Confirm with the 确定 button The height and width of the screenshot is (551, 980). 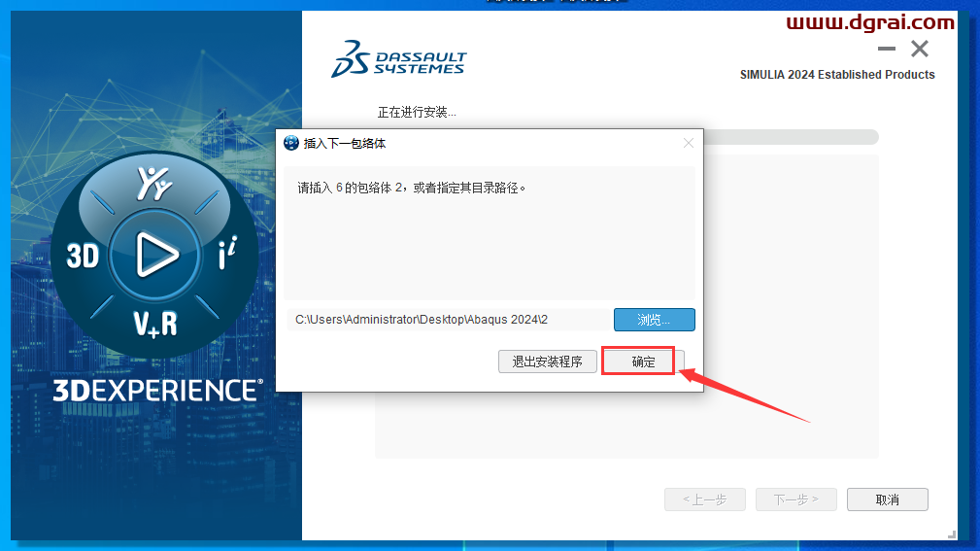click(x=643, y=362)
